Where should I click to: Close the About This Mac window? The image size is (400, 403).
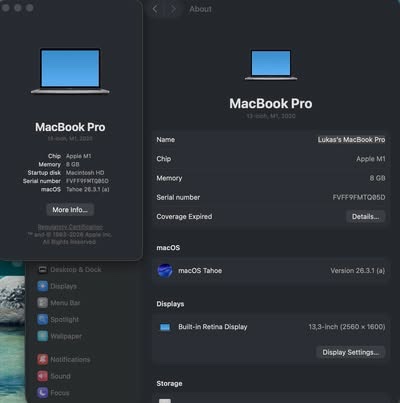tap(6, 8)
